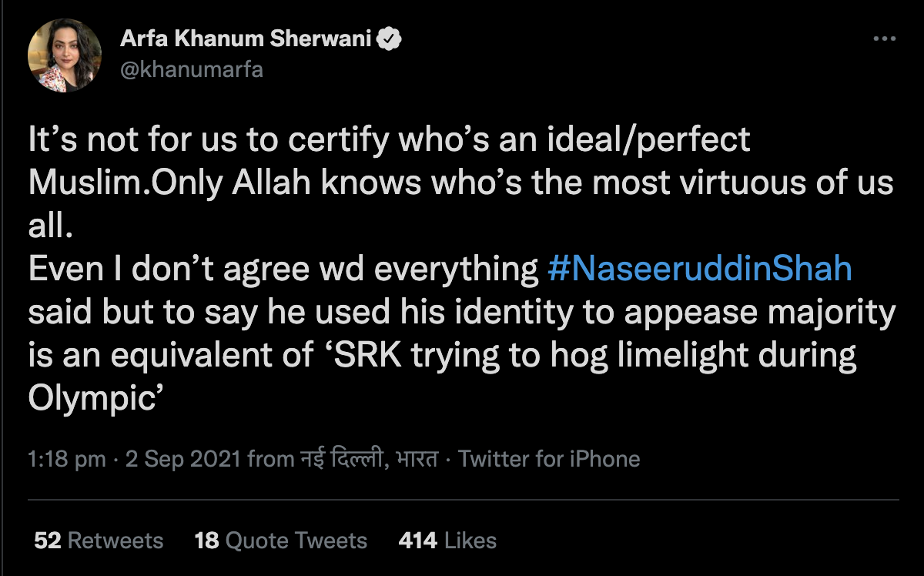Click the Twitter for iPhone source label
Image resolution: width=924 pixels, height=576 pixels.
549,460
